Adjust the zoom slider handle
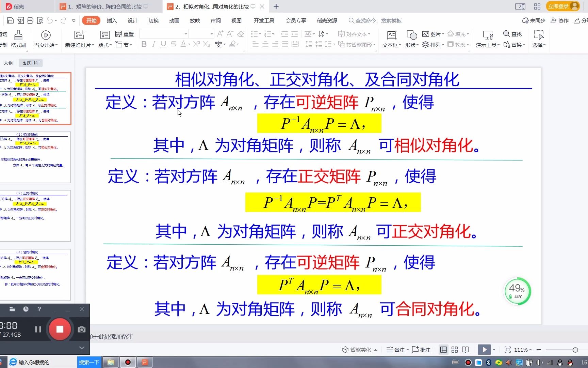This screenshot has width=588, height=368. pyautogui.click(x=575, y=350)
